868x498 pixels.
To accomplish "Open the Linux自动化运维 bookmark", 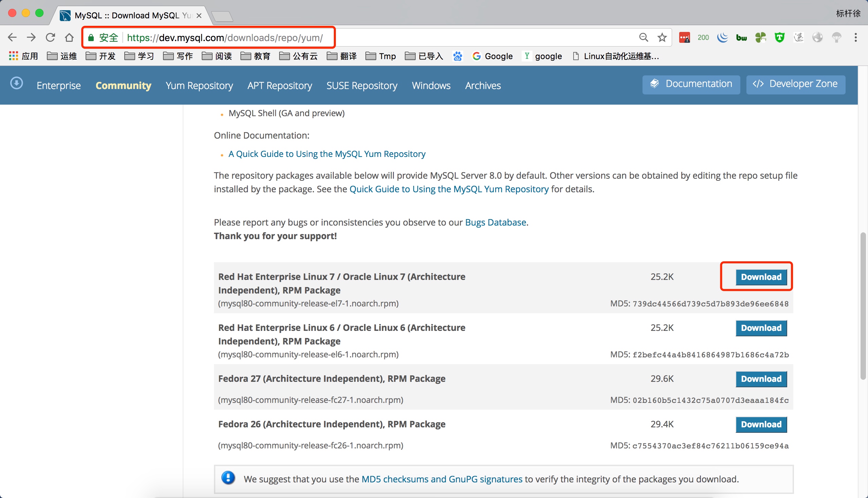I will click(616, 56).
